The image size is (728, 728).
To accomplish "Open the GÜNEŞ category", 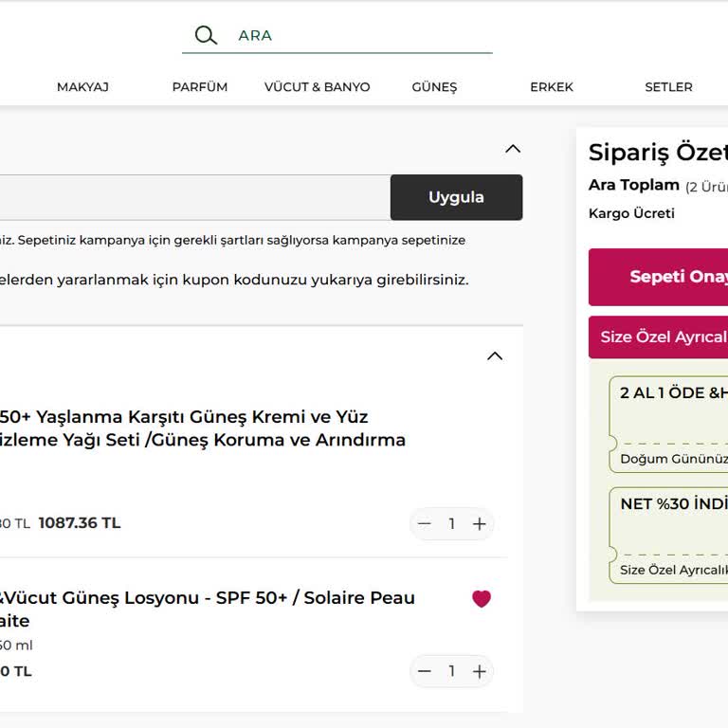I will [434, 87].
